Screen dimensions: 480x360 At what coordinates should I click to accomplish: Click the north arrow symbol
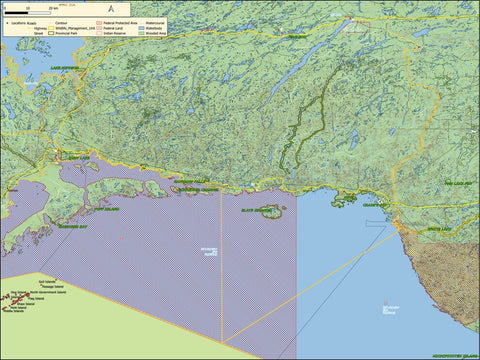pyautogui.click(x=111, y=9)
